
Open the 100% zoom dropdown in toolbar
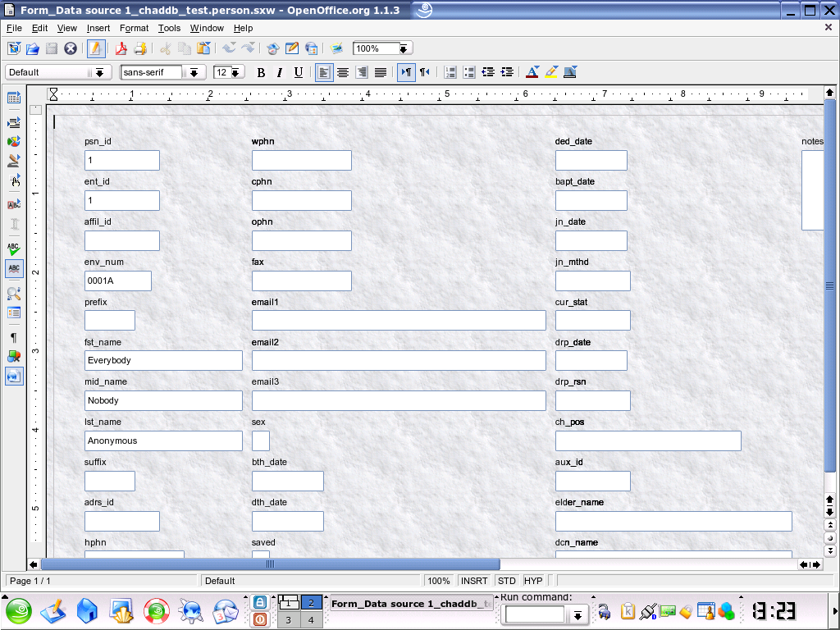[x=403, y=48]
